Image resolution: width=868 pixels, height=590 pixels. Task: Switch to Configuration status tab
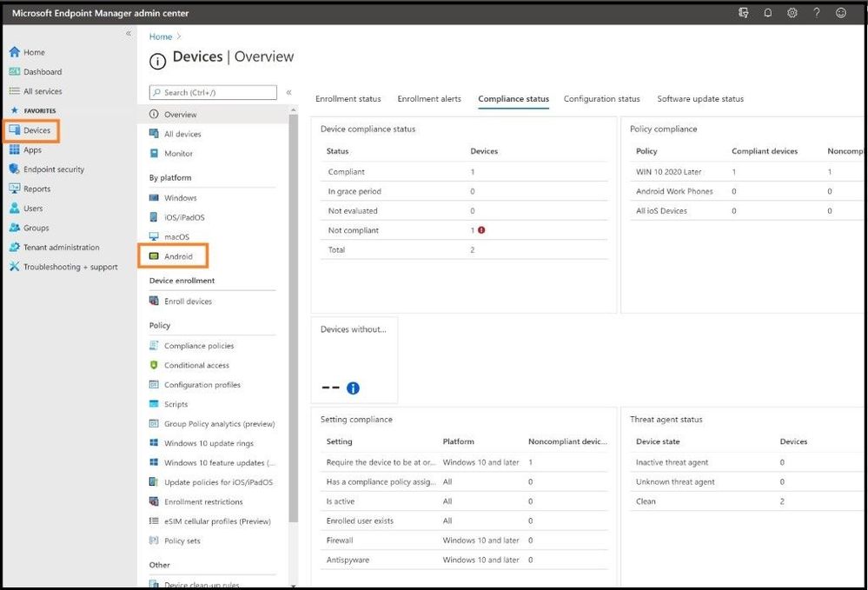coord(602,98)
